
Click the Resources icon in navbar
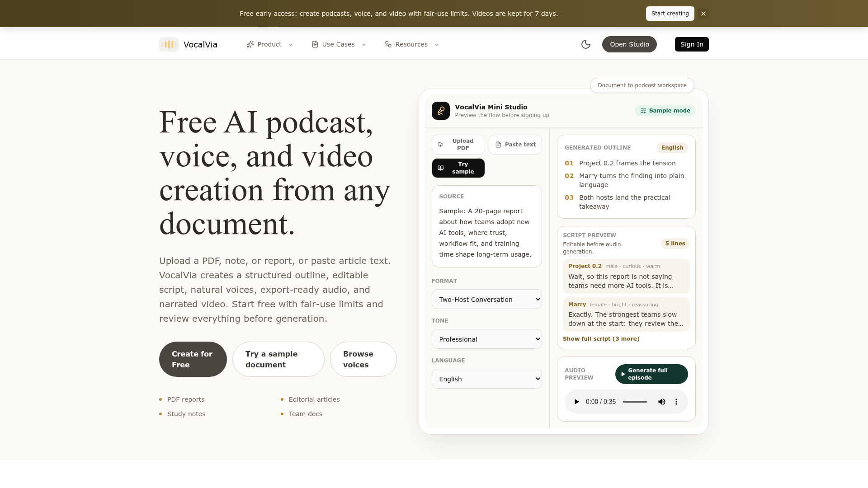[x=388, y=44]
